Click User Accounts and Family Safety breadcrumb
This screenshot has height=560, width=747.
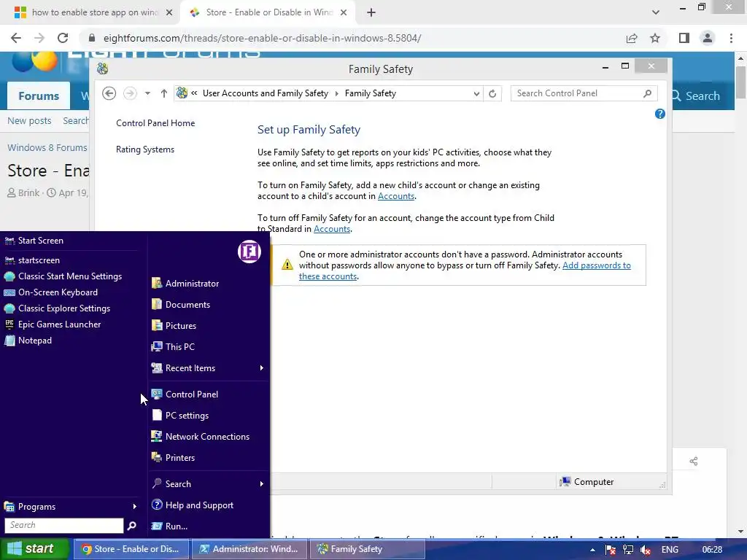click(x=266, y=93)
